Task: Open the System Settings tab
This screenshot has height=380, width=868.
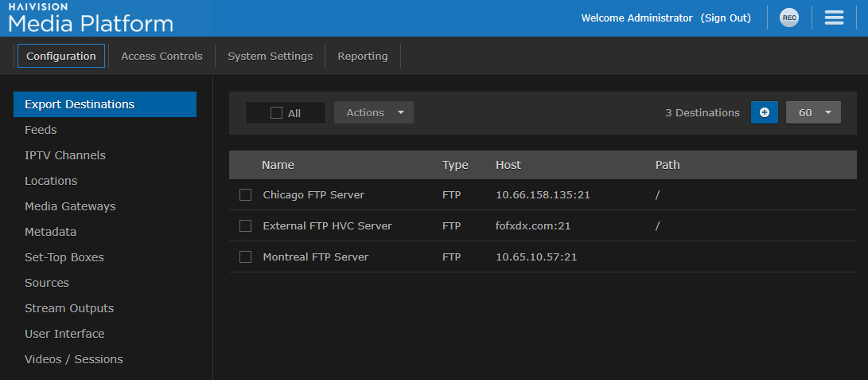Action: [x=270, y=57]
